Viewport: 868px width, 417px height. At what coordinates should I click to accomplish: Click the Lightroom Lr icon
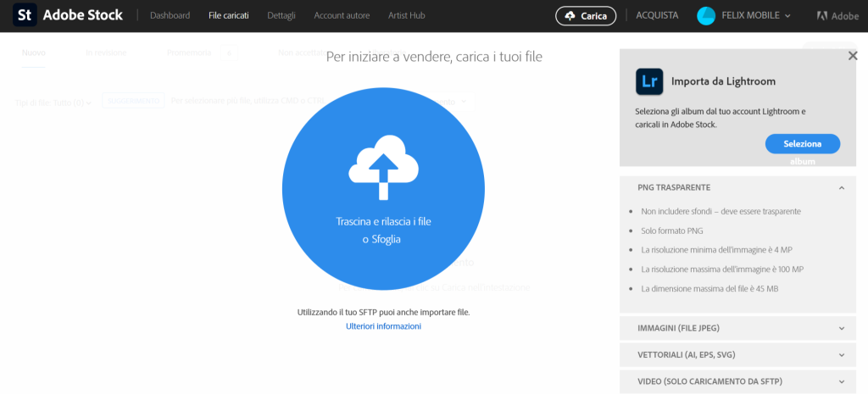point(649,81)
